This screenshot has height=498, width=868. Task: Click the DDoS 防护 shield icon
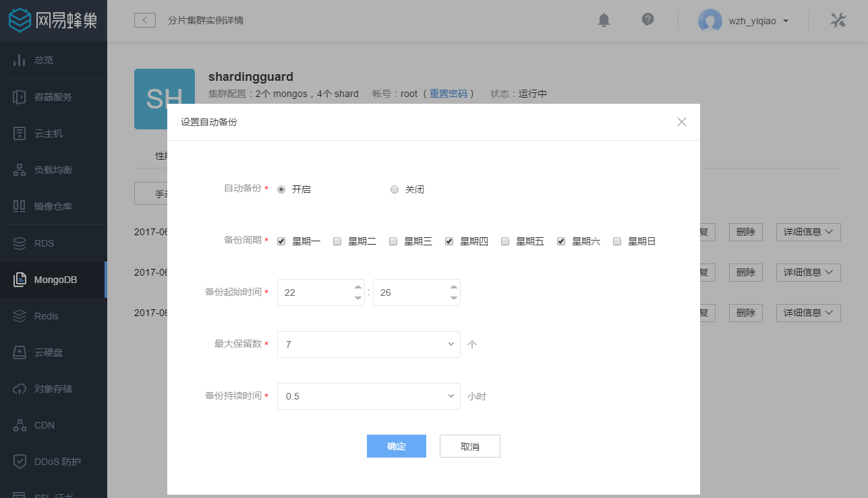(20, 462)
